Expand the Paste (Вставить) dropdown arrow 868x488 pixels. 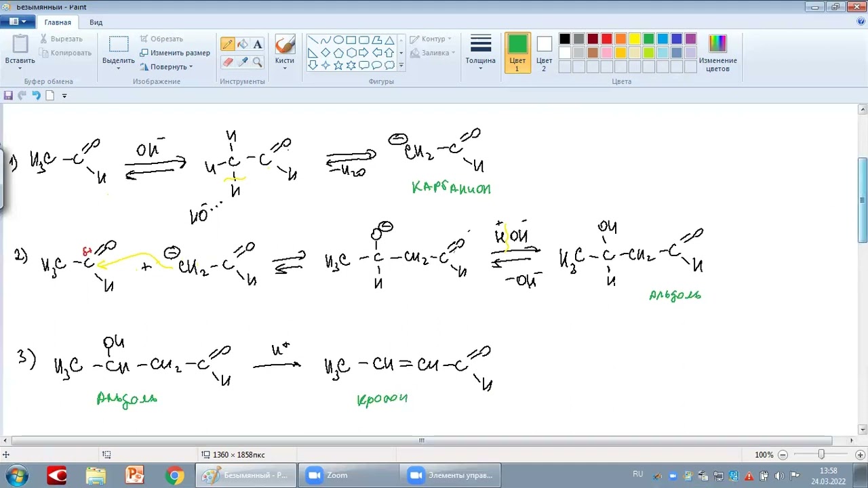pos(20,68)
